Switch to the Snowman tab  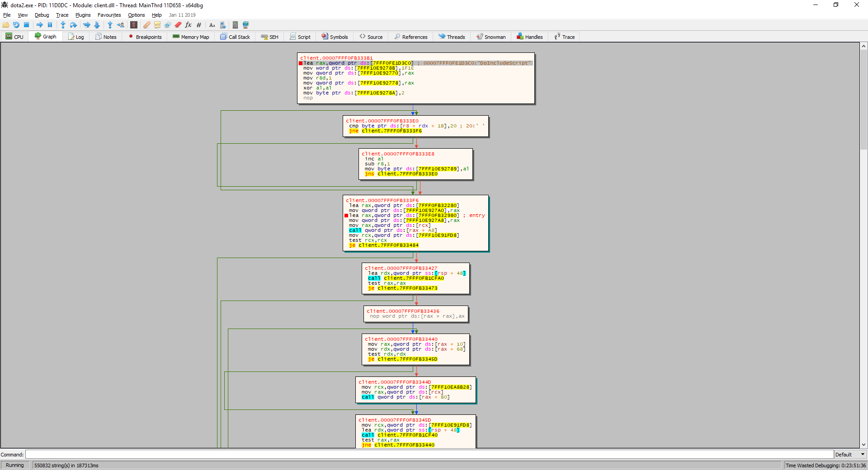point(491,37)
